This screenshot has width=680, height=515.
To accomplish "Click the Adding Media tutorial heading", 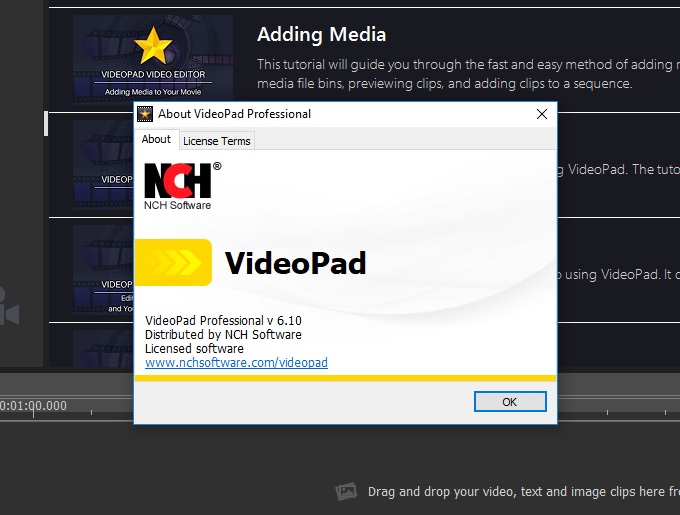I will pyautogui.click(x=321, y=34).
